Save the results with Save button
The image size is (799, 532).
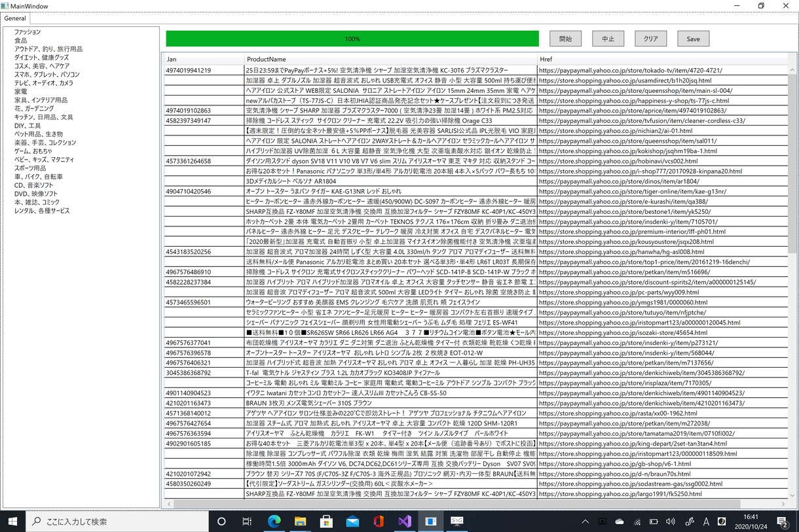coord(693,39)
